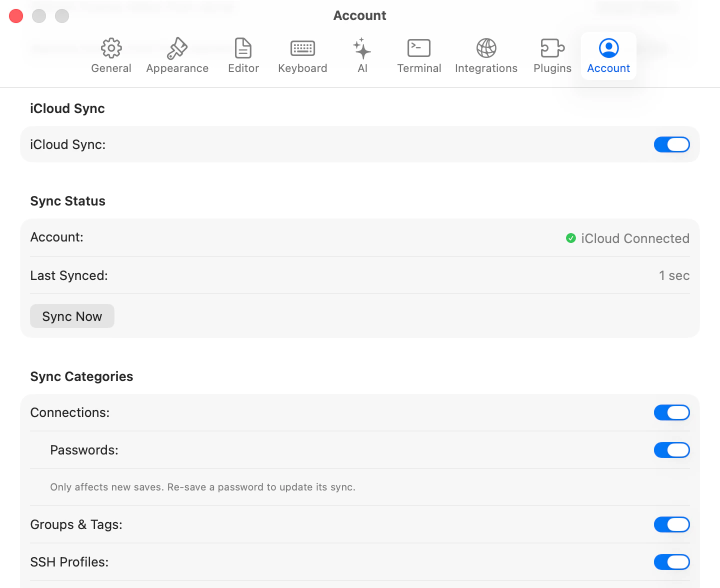Open the Editor document icon
This screenshot has width=720, height=588.
pyautogui.click(x=243, y=48)
